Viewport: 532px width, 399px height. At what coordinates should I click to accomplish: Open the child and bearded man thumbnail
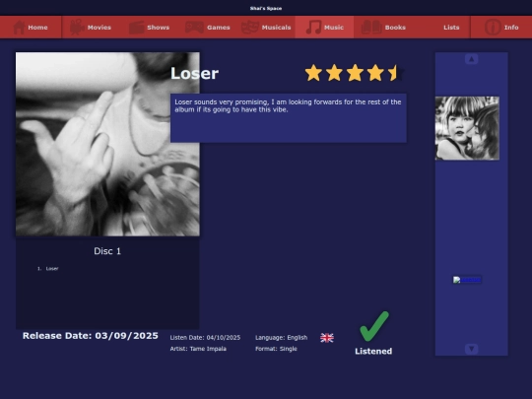tap(467, 128)
